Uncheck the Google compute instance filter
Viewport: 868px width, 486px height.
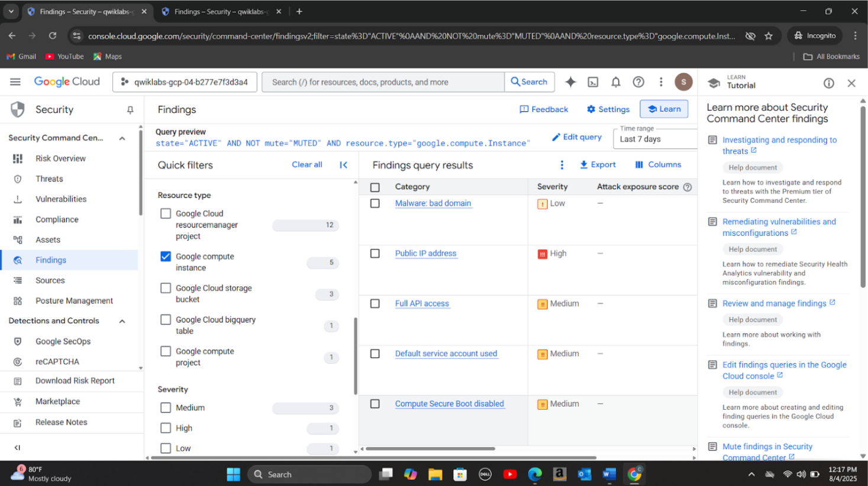(166, 257)
